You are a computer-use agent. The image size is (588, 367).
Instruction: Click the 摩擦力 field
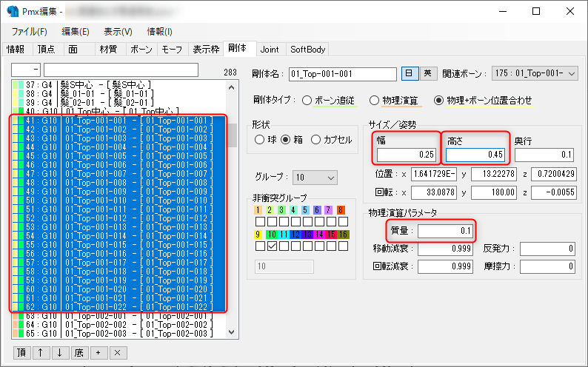[547, 266]
